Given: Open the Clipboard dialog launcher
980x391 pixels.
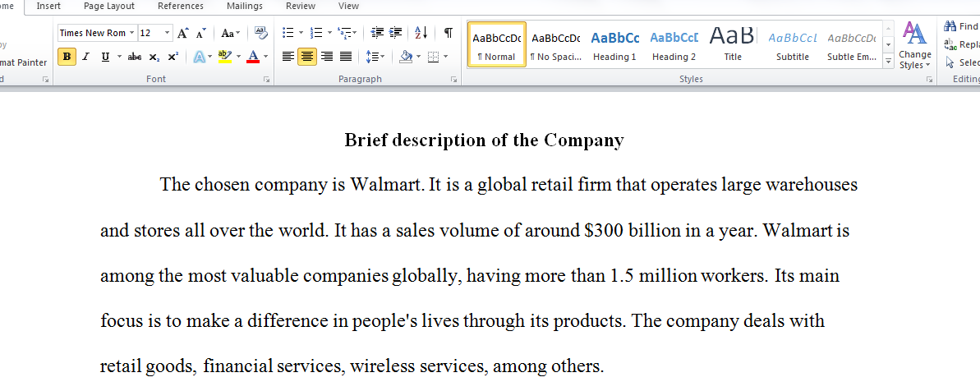Looking at the screenshot, I should tap(45, 80).
